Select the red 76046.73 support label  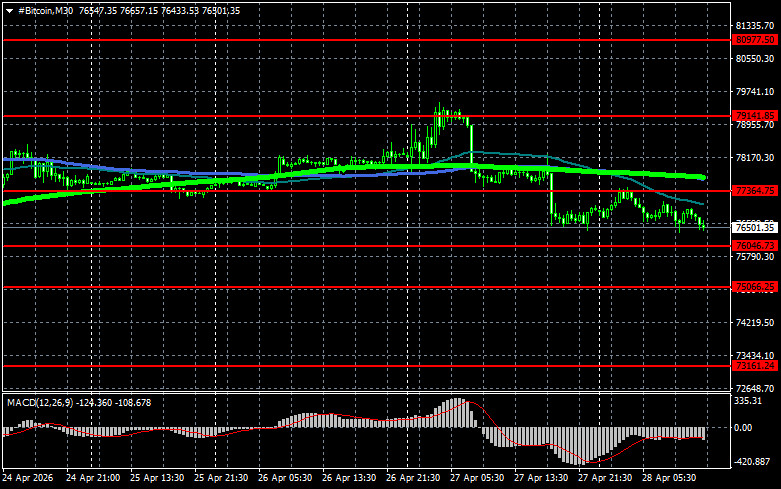754,245
